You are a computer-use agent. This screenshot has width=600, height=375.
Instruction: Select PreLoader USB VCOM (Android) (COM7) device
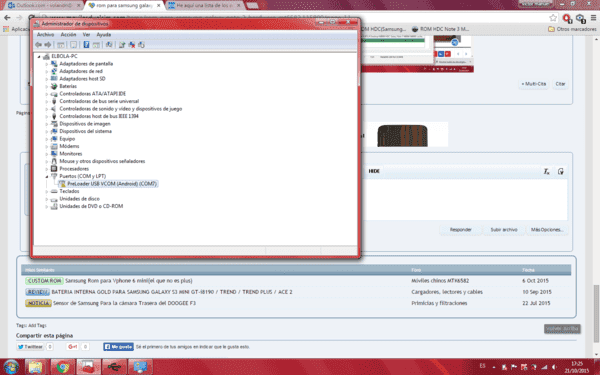112,184
